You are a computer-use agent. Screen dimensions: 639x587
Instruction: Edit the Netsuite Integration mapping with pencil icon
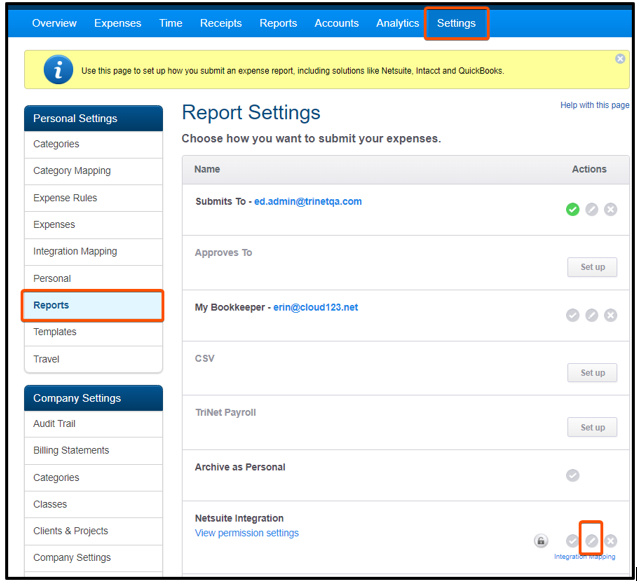(592, 541)
